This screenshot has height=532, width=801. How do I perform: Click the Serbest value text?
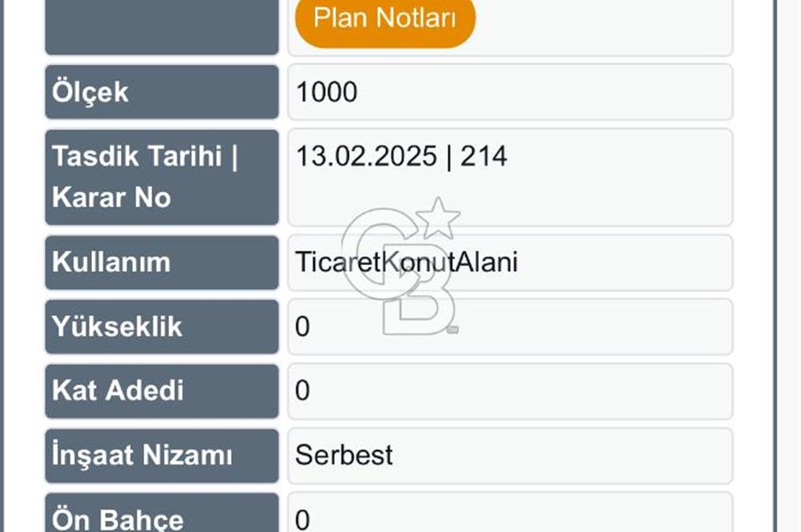coord(344,455)
